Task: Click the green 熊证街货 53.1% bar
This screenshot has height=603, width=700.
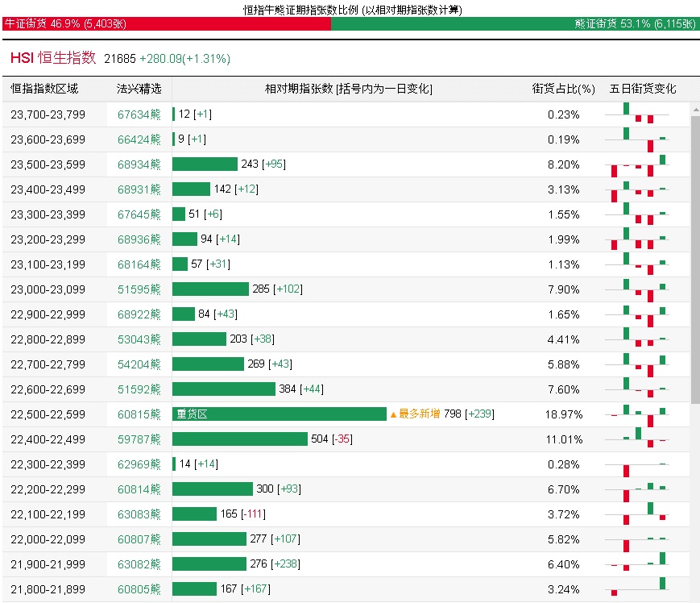Action: (515, 24)
